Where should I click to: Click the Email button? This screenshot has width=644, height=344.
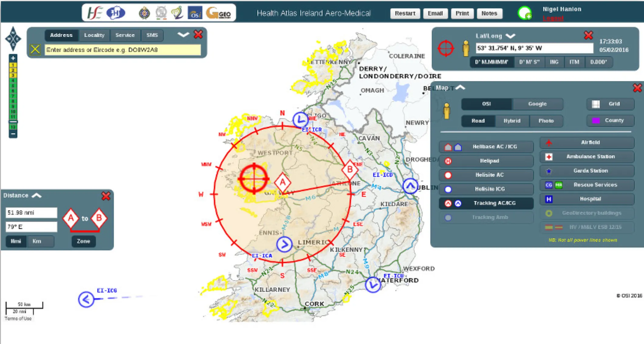435,13
